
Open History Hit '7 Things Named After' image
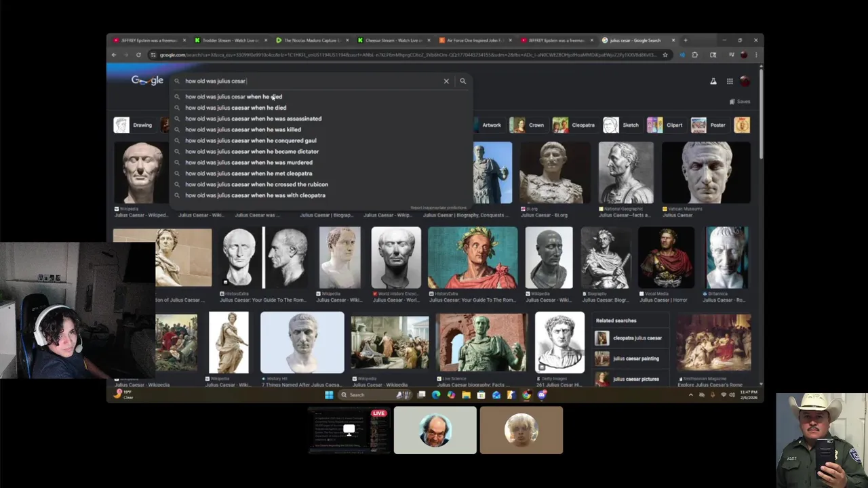pyautogui.click(x=302, y=342)
